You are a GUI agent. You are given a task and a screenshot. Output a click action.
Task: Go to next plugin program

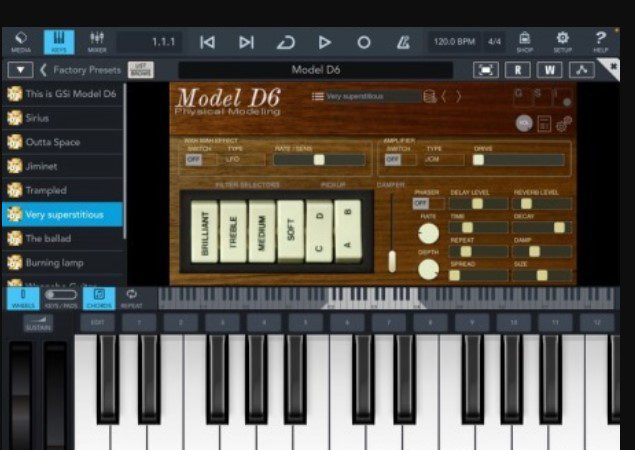[x=458, y=96]
